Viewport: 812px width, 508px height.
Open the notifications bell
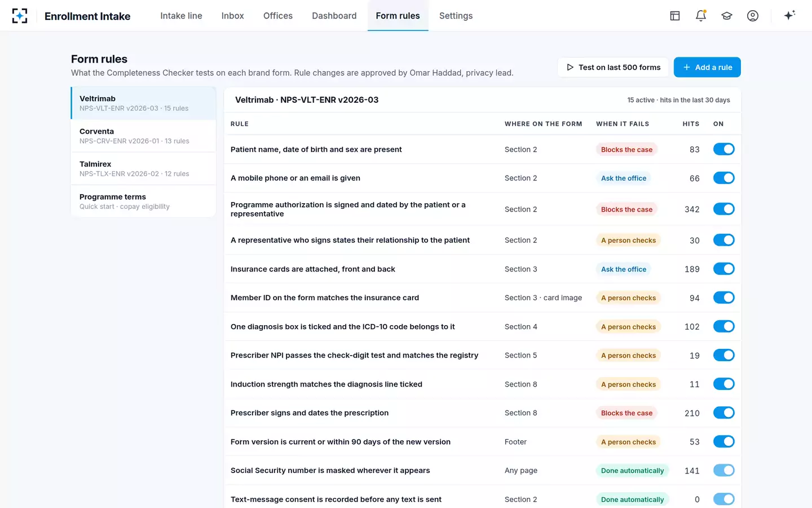pos(701,16)
